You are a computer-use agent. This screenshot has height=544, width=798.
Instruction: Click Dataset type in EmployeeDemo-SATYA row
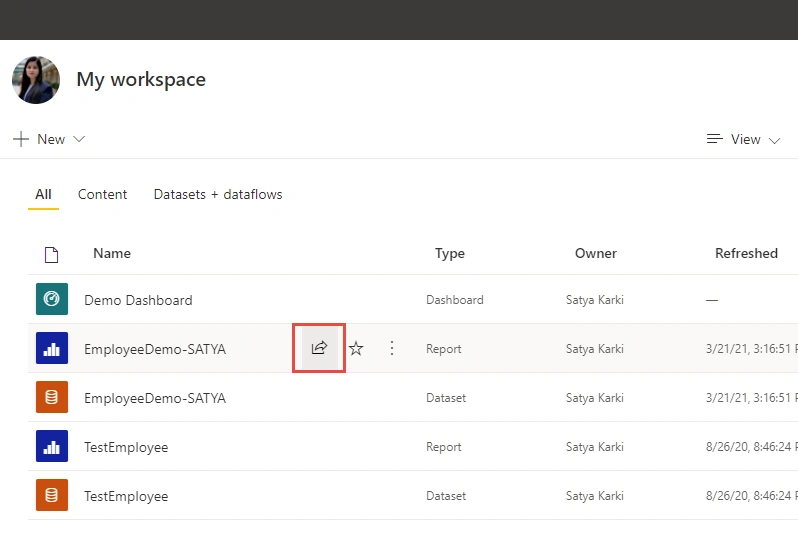tap(446, 398)
